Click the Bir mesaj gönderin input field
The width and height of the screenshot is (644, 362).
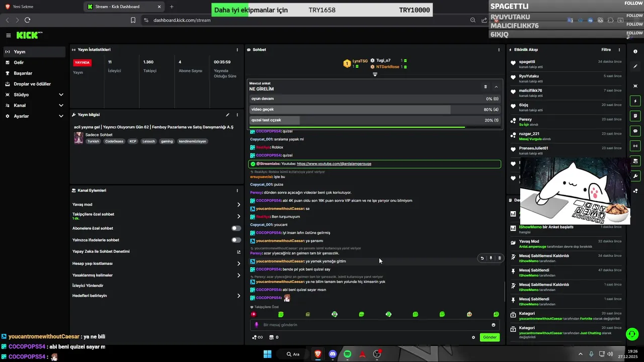(375, 325)
